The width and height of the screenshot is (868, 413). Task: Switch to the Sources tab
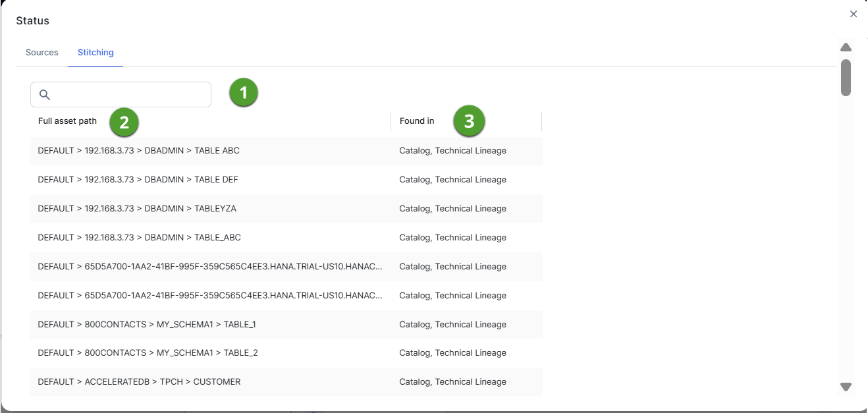pos(42,53)
